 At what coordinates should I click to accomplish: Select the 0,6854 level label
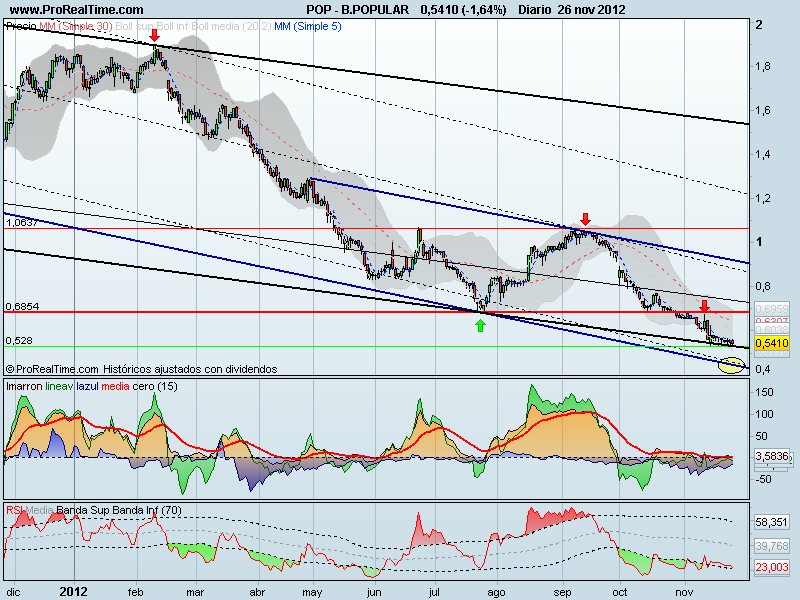(22, 306)
